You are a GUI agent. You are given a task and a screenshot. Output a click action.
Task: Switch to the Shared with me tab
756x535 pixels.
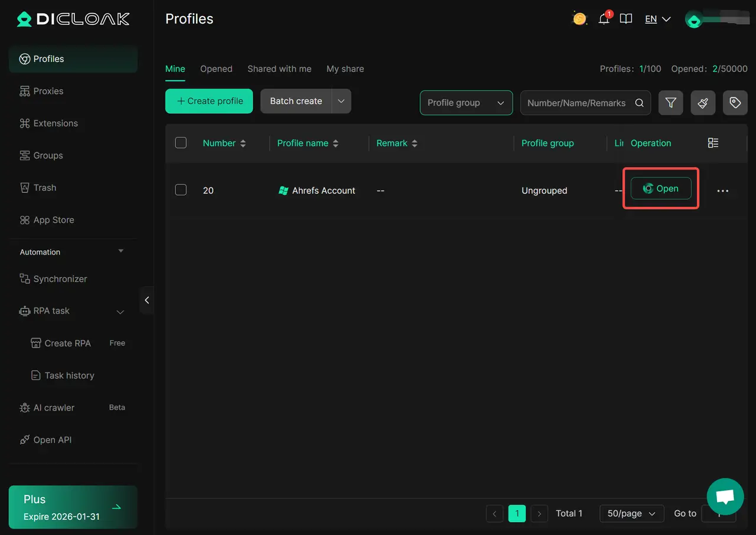[x=279, y=69]
